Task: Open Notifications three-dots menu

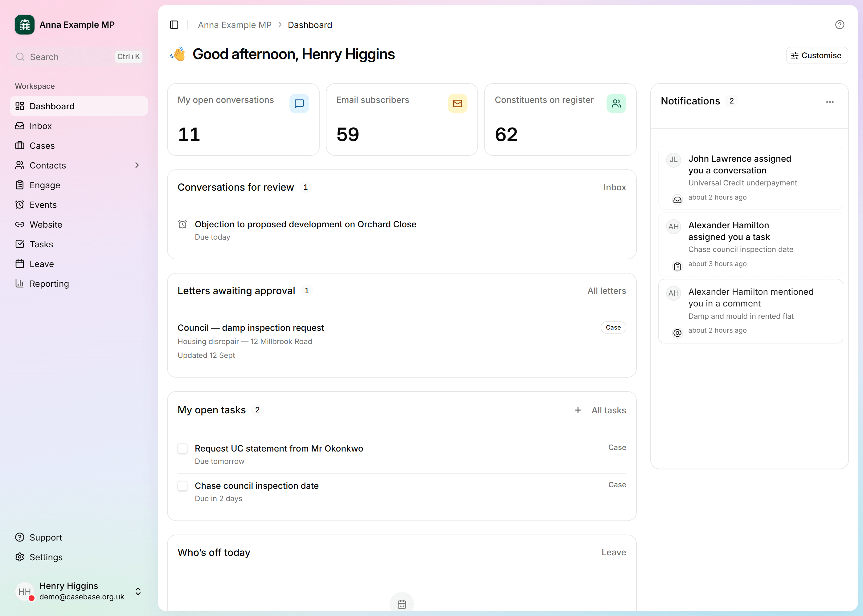Action: (x=830, y=102)
